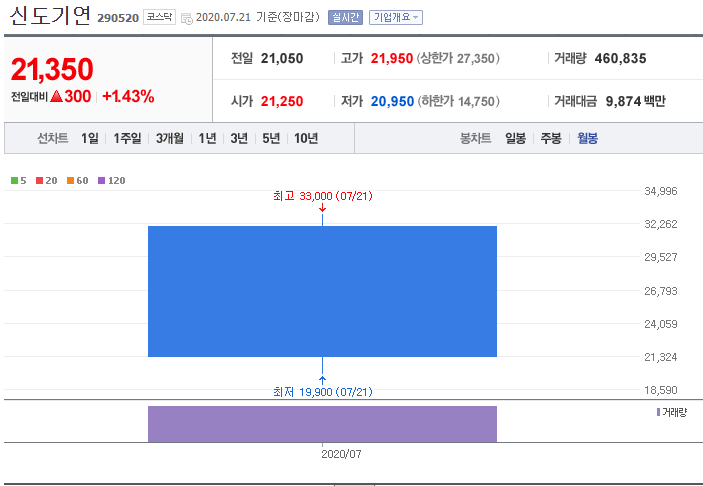Click the stock name 신도기연
703x486 pixels.
[x=50, y=16]
